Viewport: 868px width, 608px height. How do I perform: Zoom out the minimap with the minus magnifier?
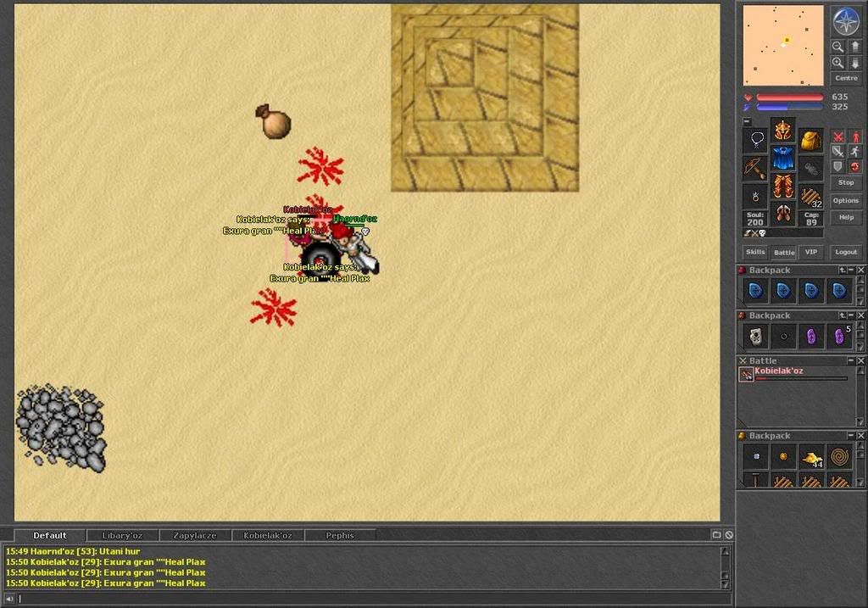[838, 47]
